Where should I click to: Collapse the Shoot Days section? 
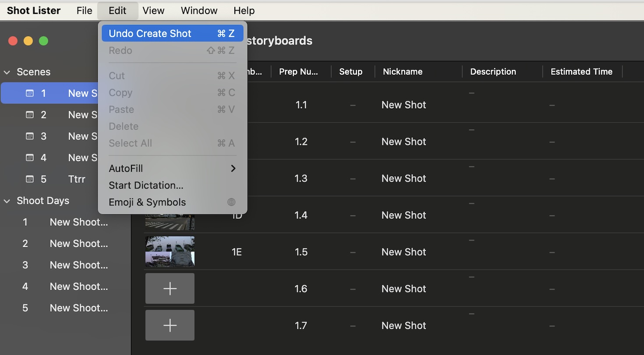point(7,201)
